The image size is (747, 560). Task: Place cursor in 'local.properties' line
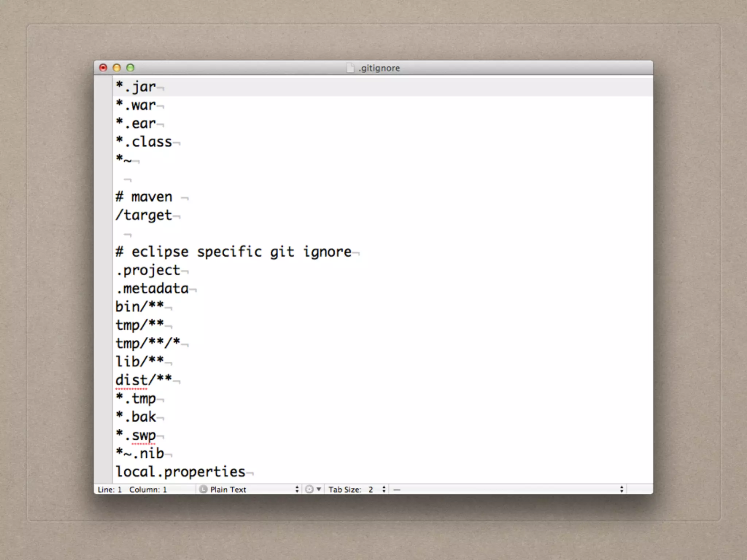(181, 472)
